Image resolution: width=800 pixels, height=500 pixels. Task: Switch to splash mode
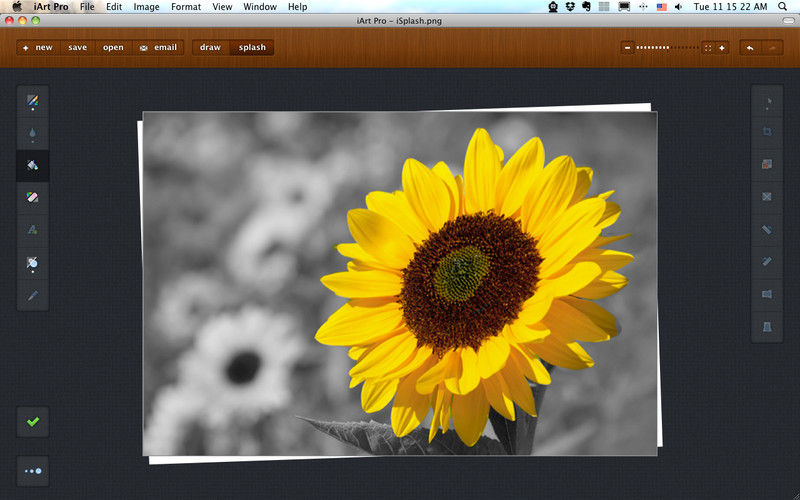pos(252,47)
